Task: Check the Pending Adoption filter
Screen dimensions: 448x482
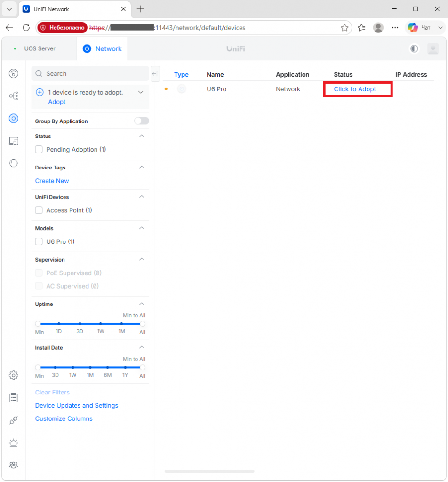Action: [x=39, y=149]
